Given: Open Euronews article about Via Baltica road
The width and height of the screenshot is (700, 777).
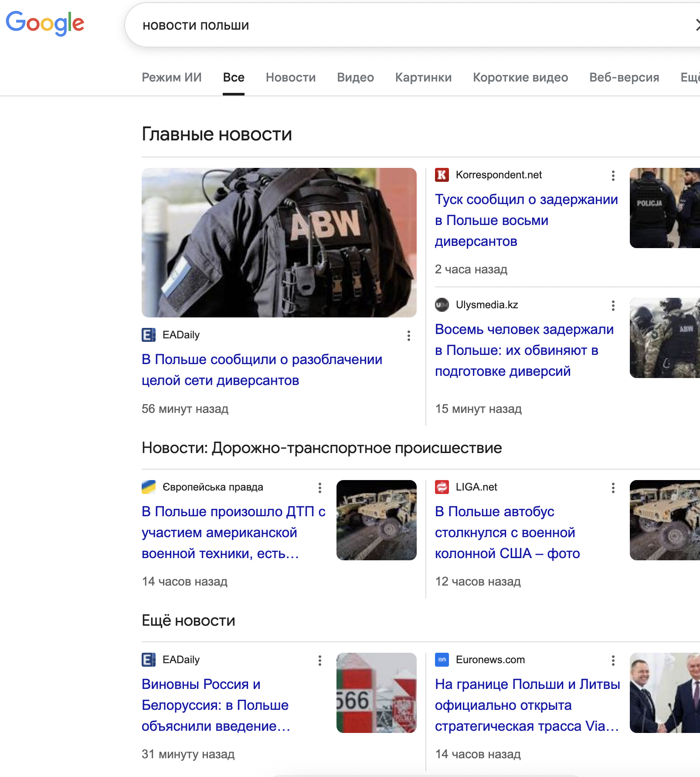Looking at the screenshot, I should (x=527, y=705).
